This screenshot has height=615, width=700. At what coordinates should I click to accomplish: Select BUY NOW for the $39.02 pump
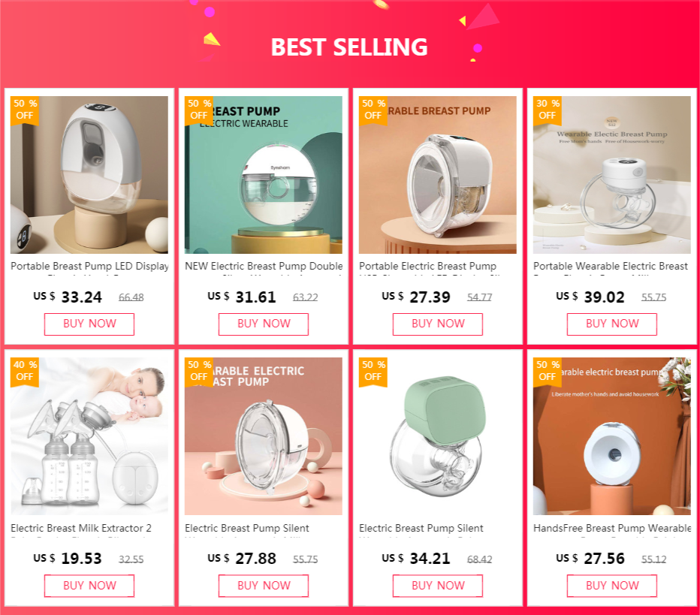[x=612, y=324]
